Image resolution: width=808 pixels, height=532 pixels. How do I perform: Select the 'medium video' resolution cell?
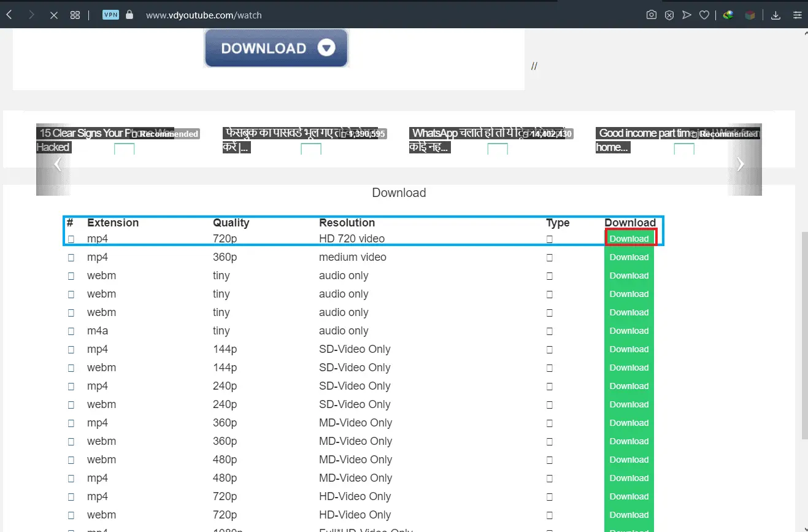click(x=353, y=257)
